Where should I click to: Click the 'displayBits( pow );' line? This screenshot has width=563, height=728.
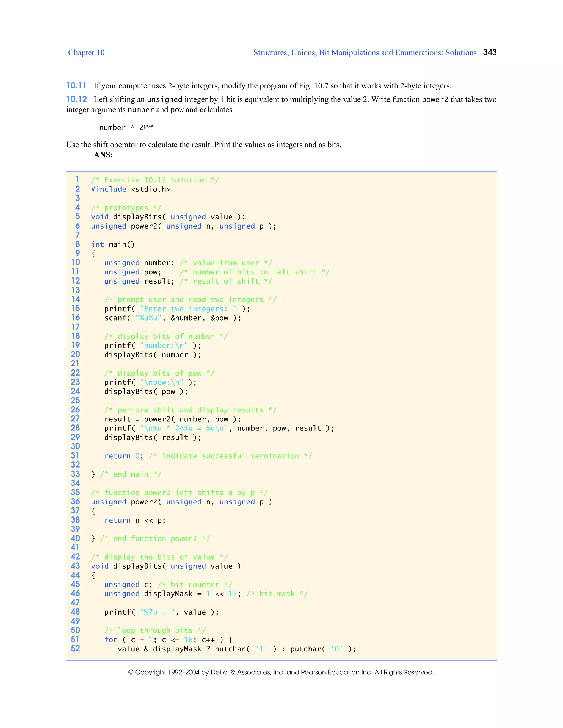point(146,392)
